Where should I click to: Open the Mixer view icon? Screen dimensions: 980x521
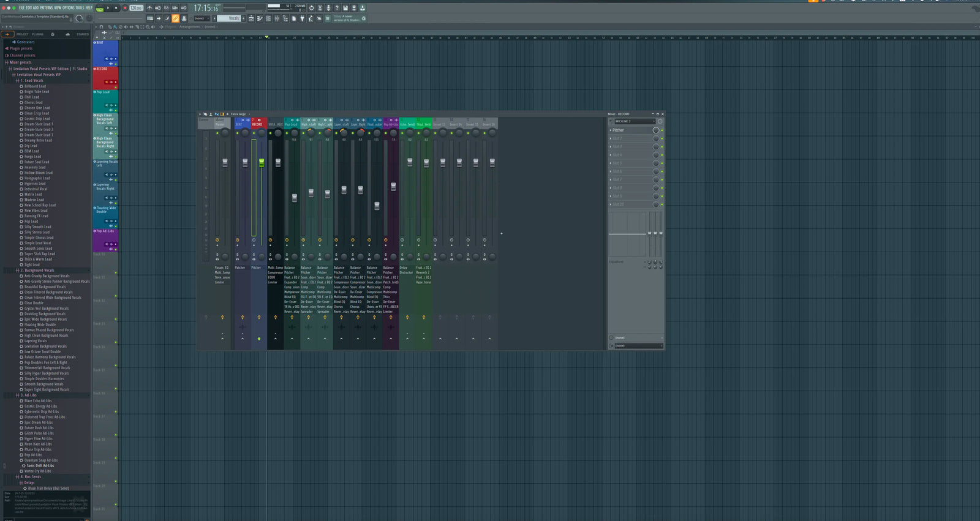click(x=277, y=18)
